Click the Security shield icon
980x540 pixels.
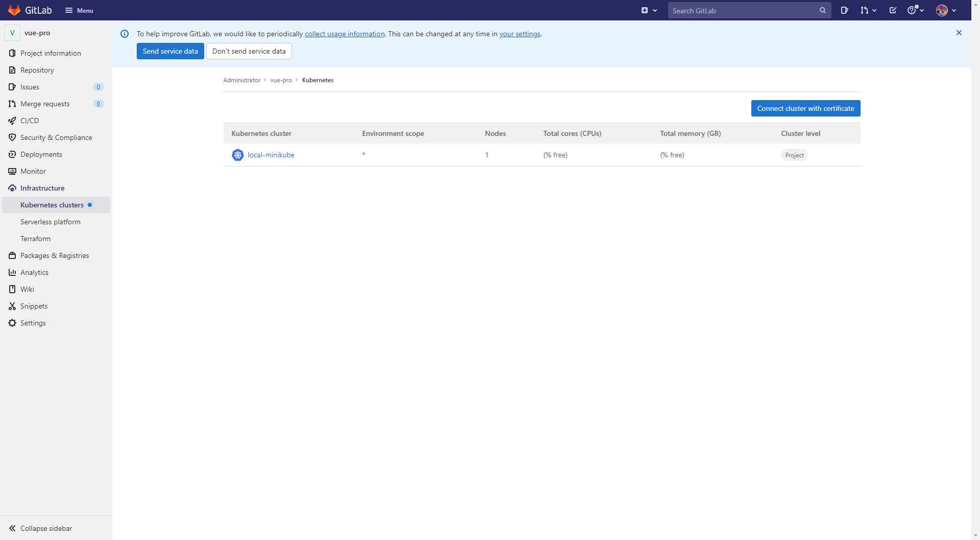coord(12,137)
